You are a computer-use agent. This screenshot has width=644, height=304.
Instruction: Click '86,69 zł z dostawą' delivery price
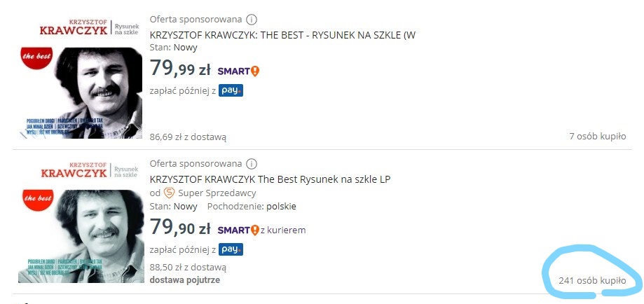click(x=188, y=137)
